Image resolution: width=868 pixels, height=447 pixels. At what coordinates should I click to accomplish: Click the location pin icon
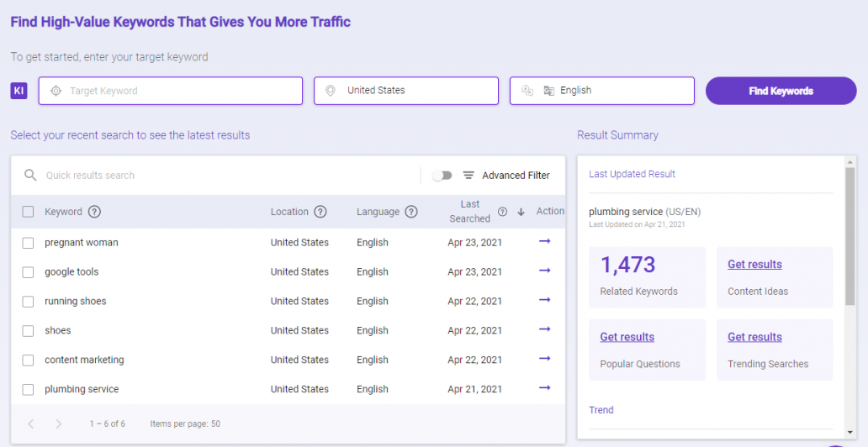[331, 91]
